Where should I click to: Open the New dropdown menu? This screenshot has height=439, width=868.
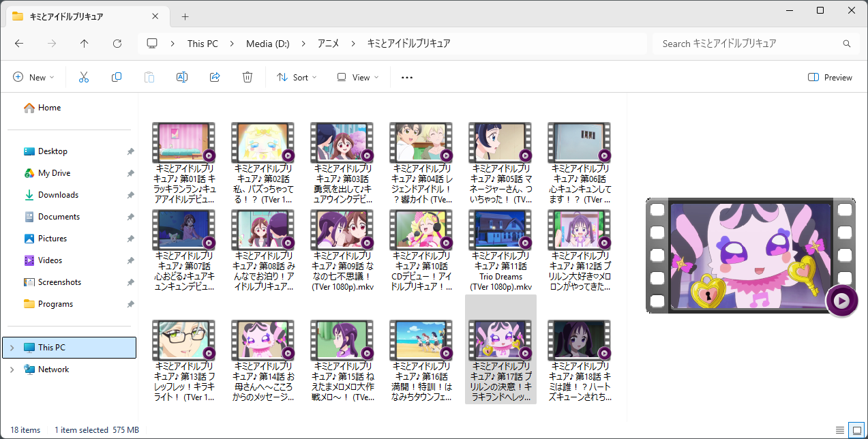[x=33, y=77]
